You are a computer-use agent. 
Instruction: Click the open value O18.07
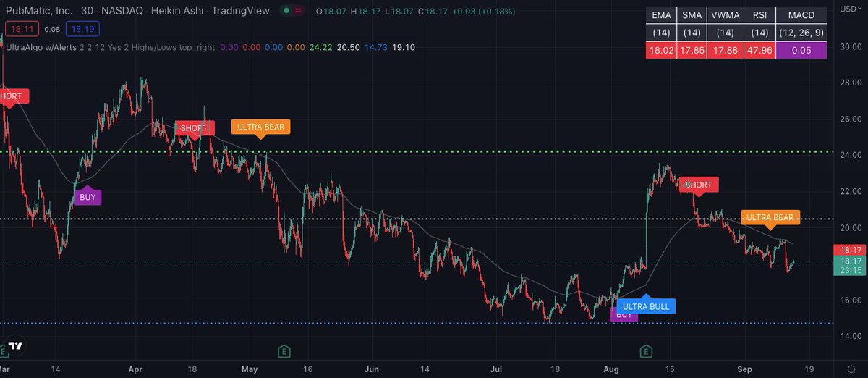(x=332, y=11)
